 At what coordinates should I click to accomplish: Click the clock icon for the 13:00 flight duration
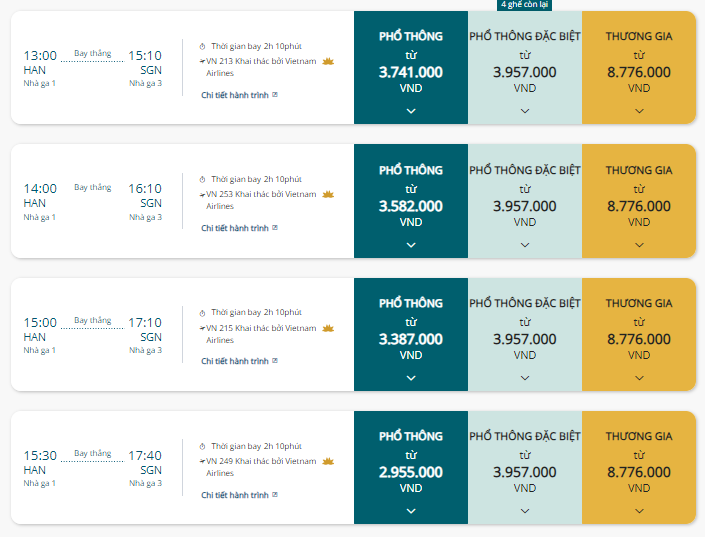pos(202,46)
